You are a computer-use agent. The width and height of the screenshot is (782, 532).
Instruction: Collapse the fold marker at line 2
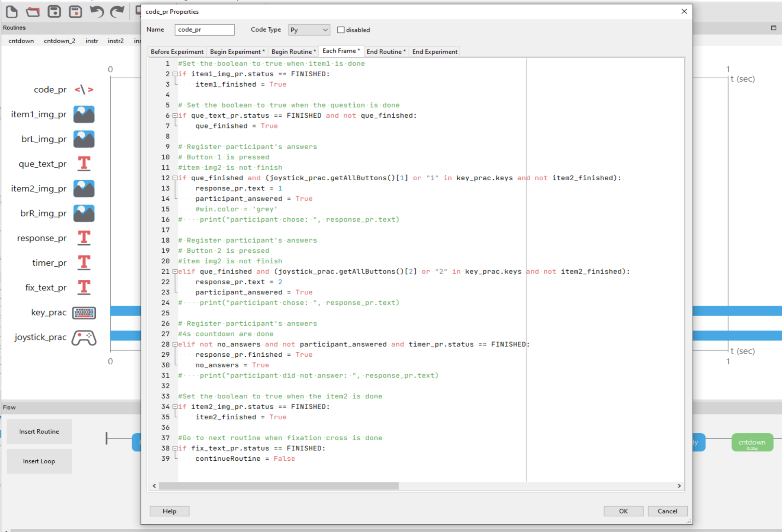pyautogui.click(x=175, y=74)
